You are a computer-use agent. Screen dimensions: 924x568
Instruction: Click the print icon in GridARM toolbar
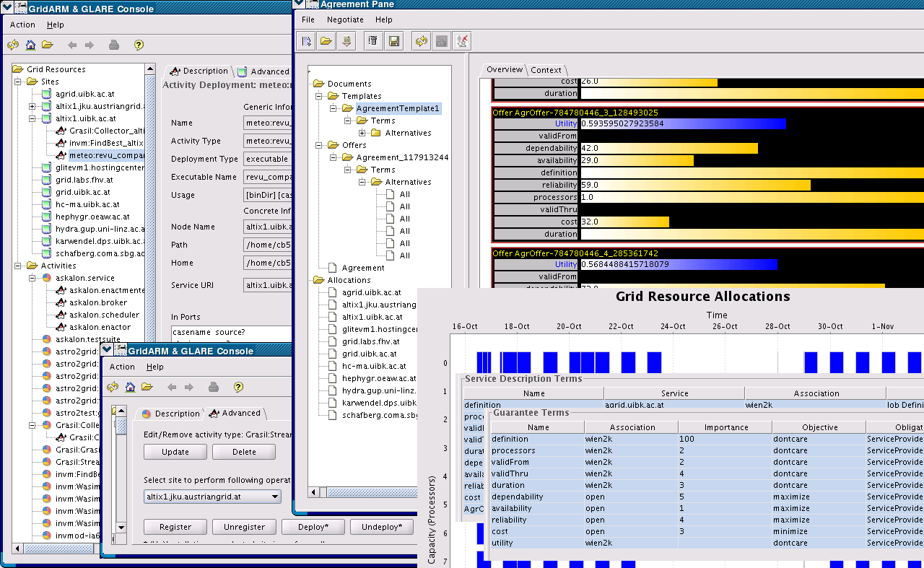[113, 45]
